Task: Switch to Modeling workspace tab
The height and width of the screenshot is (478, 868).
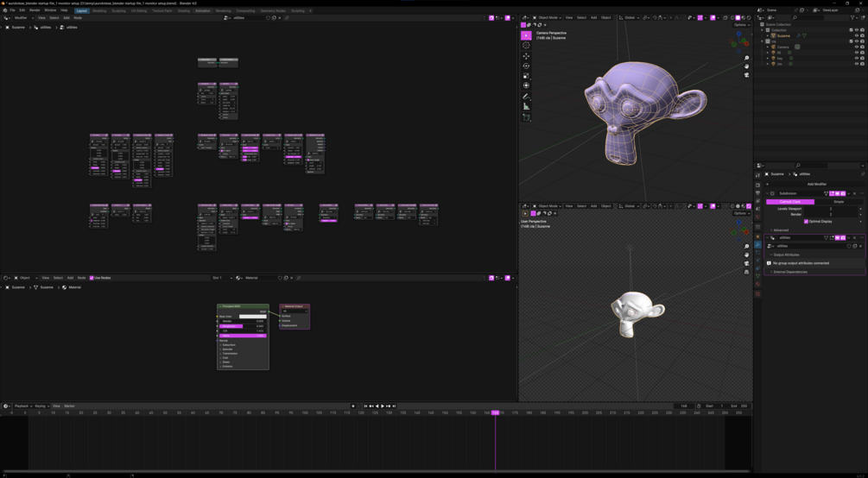Action: pos(99,10)
